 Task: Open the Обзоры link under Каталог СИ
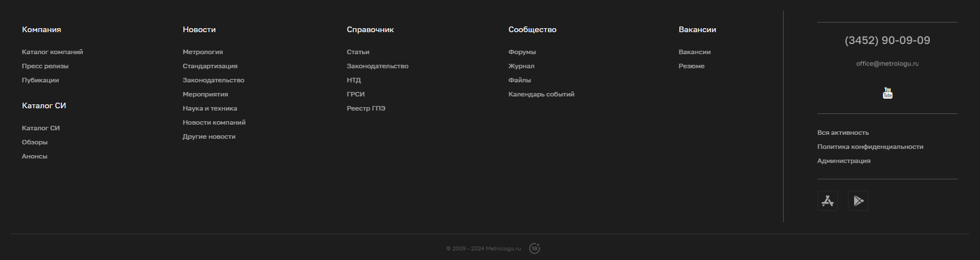coord(34,142)
